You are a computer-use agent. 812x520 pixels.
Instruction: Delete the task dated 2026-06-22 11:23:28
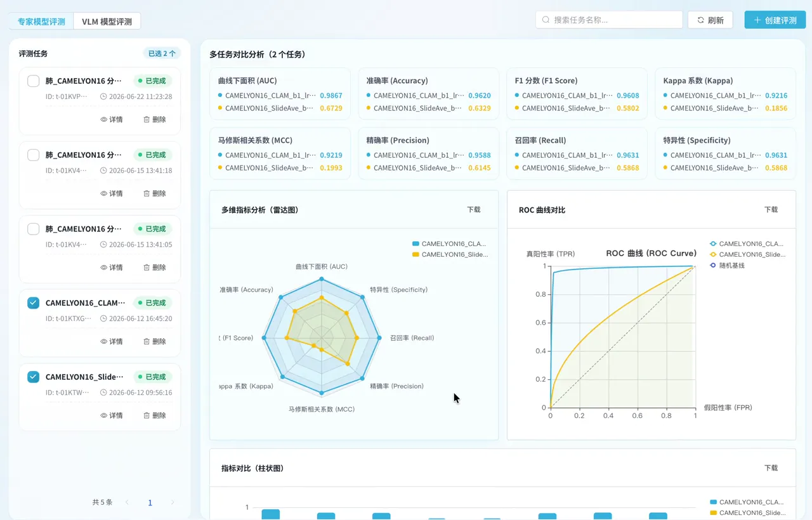[x=155, y=119]
